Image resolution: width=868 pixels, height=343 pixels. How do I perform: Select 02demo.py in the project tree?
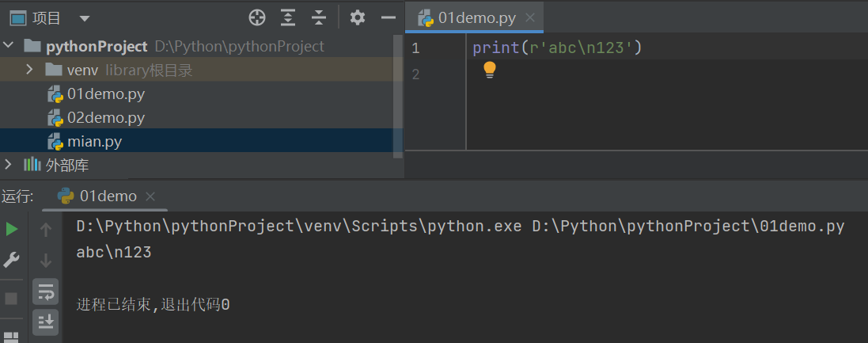point(106,118)
